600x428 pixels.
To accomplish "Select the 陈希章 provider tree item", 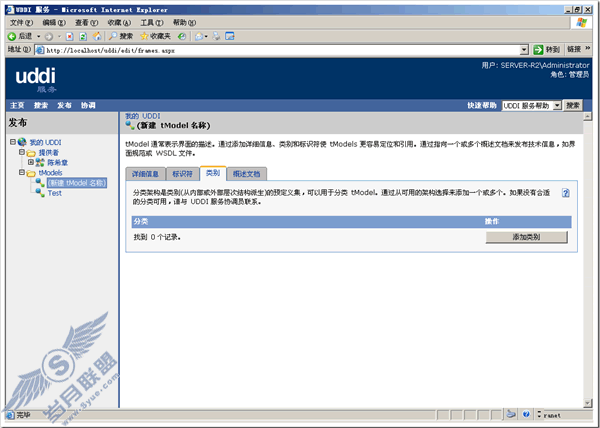I will coord(58,163).
